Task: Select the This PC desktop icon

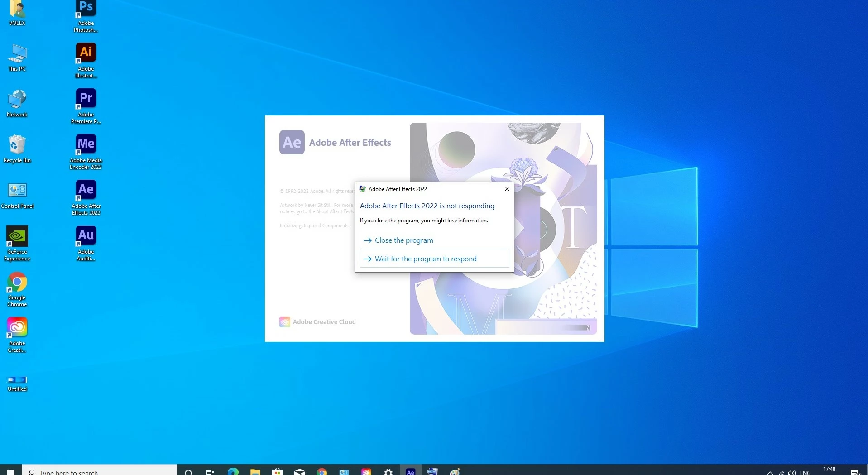Action: (17, 58)
